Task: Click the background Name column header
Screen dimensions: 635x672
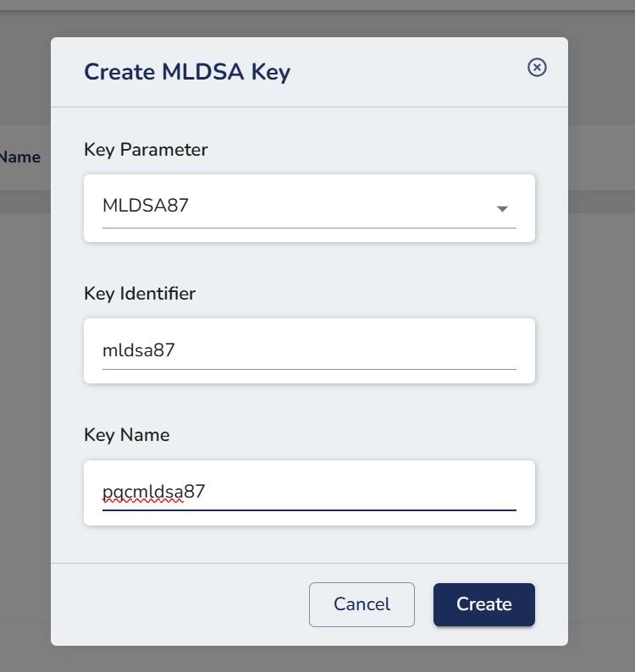Action: (x=20, y=157)
